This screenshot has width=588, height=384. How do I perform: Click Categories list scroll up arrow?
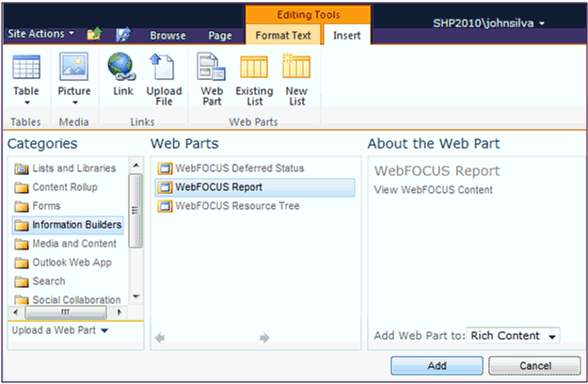point(136,166)
